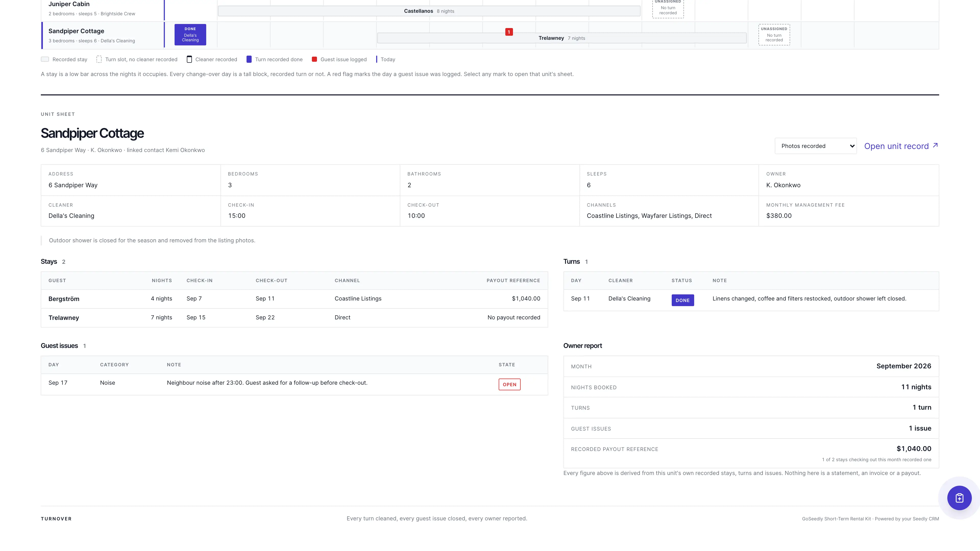Click the Trelawney guest name in Stays table
Image resolution: width=980 pixels, height=551 pixels.
click(x=64, y=318)
